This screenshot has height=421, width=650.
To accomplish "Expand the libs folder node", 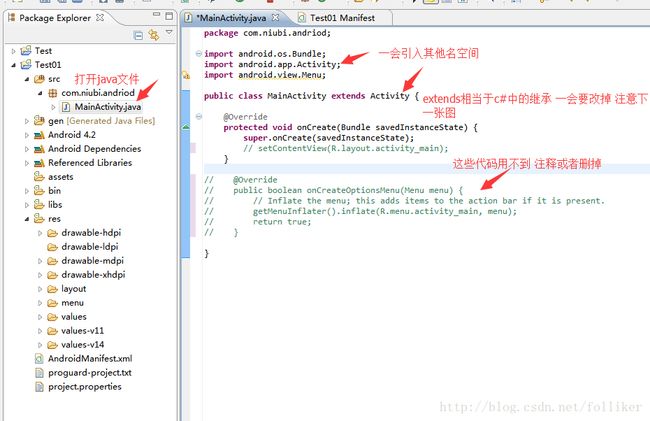I will point(27,205).
